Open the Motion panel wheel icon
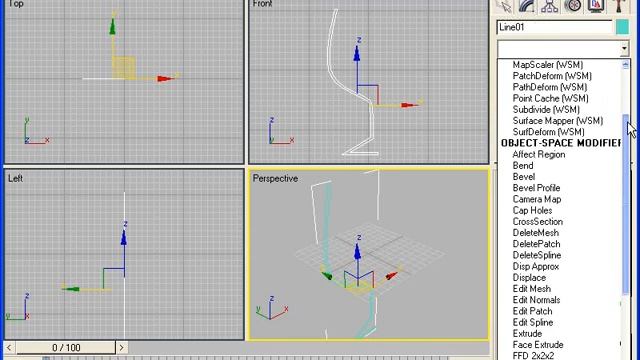The height and width of the screenshot is (360, 640). (x=573, y=6)
